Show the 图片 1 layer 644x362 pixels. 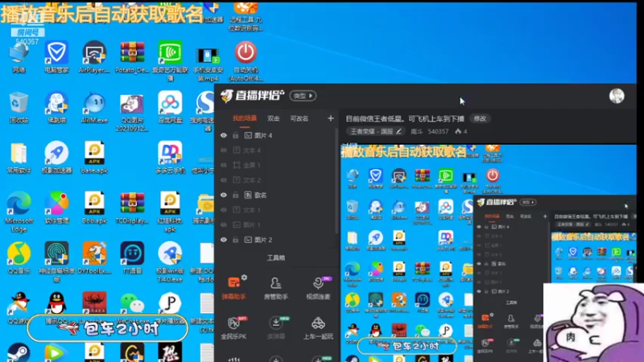click(224, 224)
